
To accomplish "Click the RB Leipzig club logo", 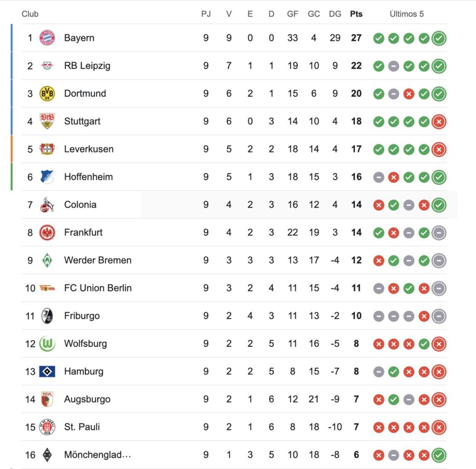I will [x=47, y=66].
